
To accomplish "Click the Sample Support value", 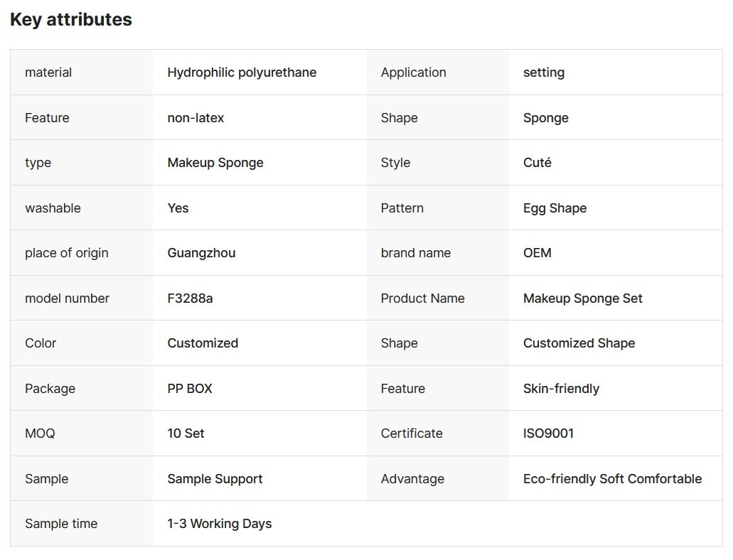I will [215, 479].
